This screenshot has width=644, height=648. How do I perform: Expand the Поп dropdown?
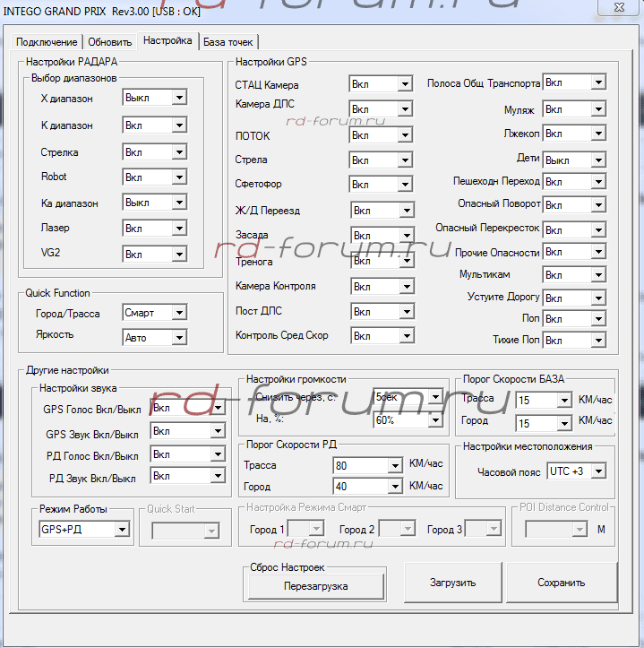[x=575, y=319]
